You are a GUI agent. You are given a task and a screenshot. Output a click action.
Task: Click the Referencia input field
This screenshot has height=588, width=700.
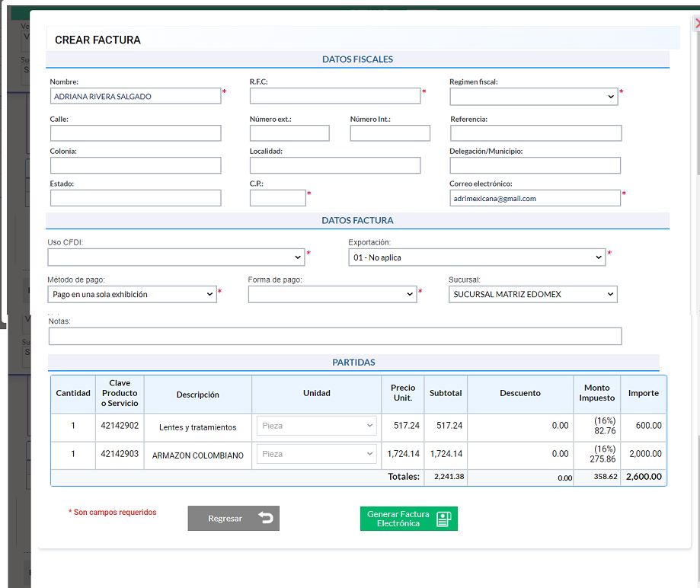535,133
